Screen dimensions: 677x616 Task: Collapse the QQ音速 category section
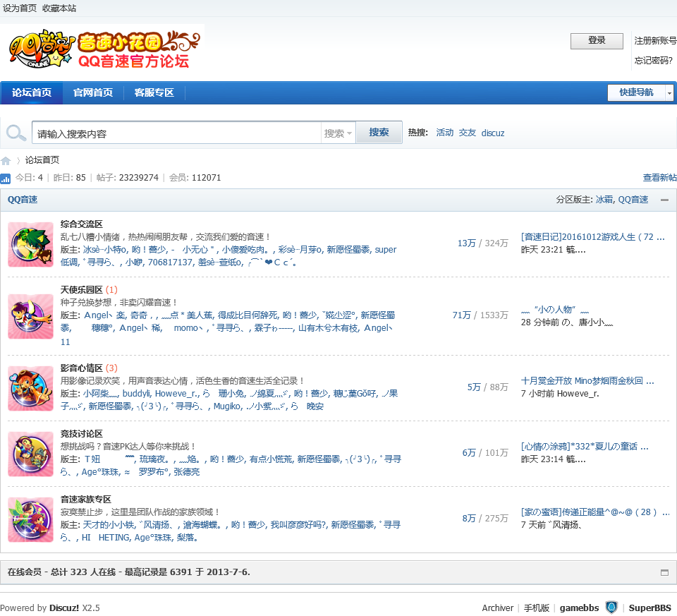click(664, 200)
